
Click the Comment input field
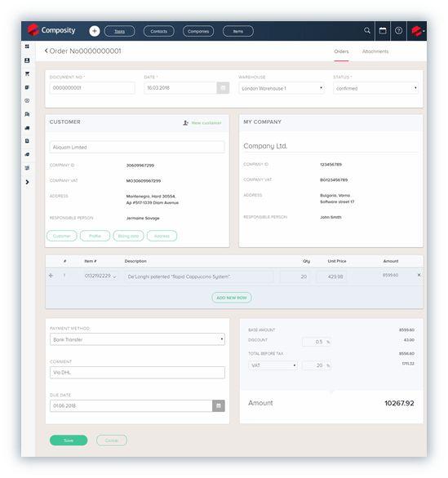(137, 373)
